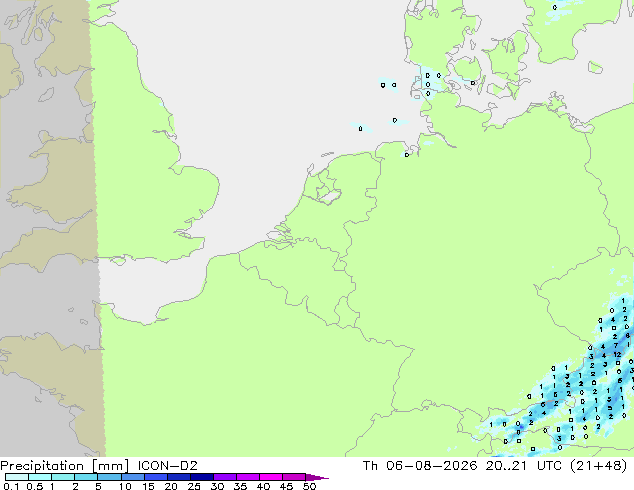The height and width of the screenshot is (490, 634).
Task: Click the 30–35 mm purple legend swatch
Action: [x=224, y=477]
